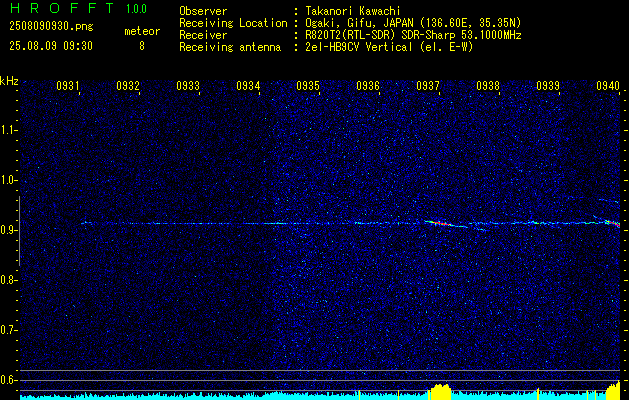Click the 0.8 frequency axis label
Screen dimensions: 629x400
[8, 280]
